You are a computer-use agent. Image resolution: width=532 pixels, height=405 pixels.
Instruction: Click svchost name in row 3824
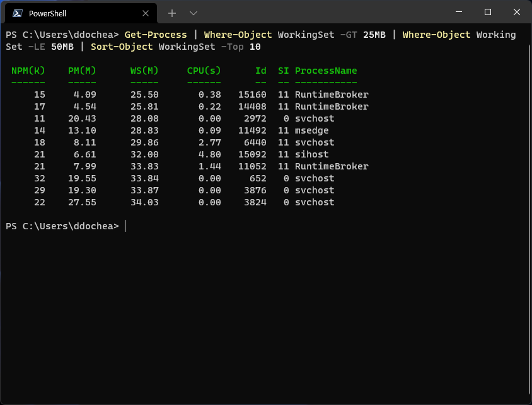click(x=315, y=202)
